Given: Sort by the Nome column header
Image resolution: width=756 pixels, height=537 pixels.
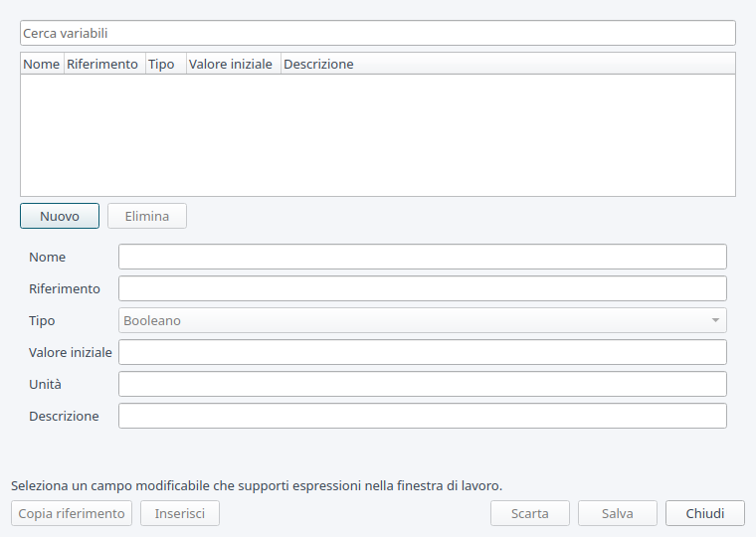Looking at the screenshot, I should click(x=42, y=64).
